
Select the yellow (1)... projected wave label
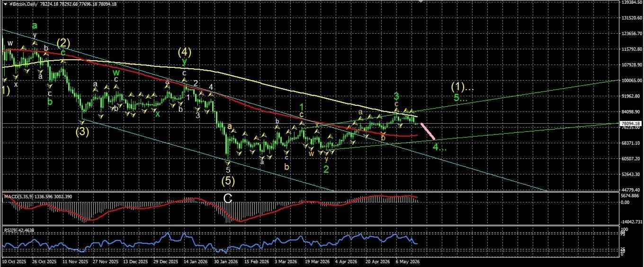tap(462, 87)
